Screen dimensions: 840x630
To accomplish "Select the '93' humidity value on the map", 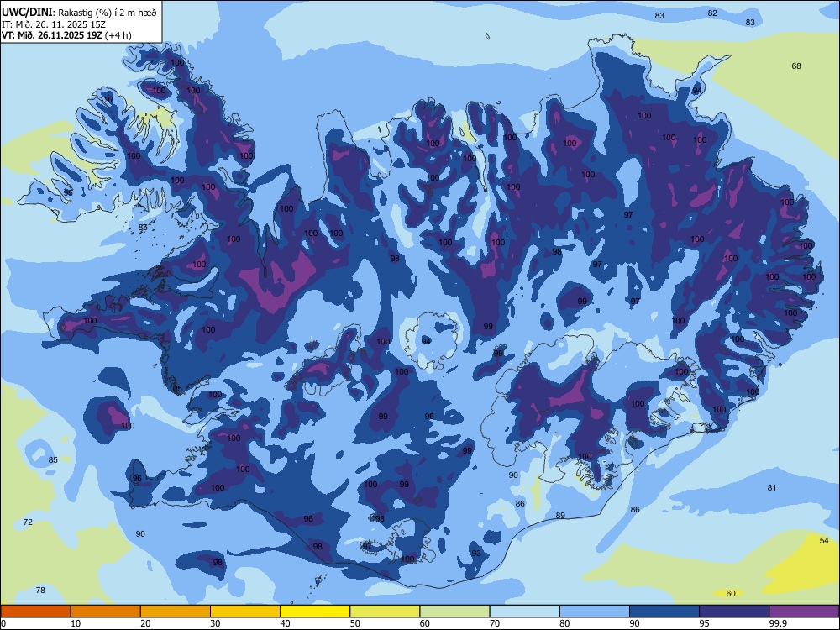I will [x=476, y=554].
